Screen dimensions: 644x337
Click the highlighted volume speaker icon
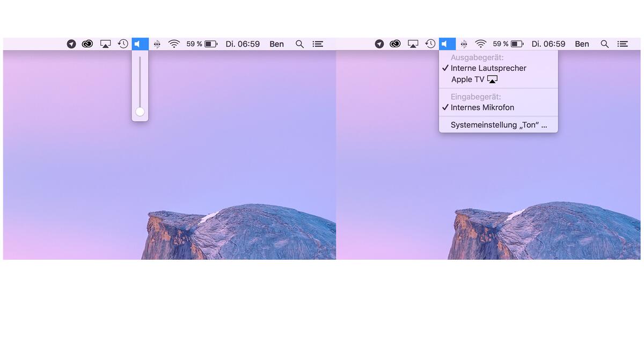pos(446,43)
